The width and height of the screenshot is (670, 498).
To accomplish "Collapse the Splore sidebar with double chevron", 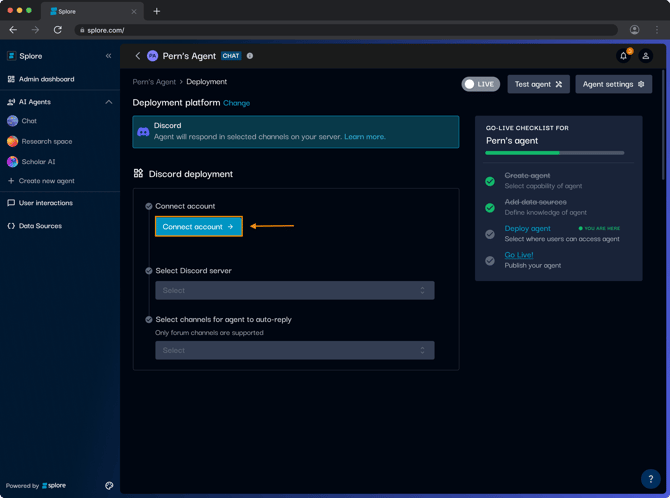I will (x=109, y=56).
